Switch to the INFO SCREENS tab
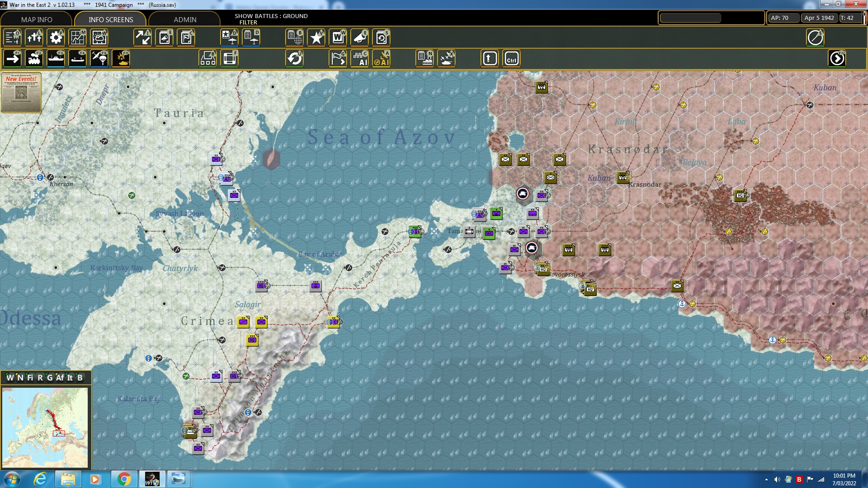The image size is (868, 488). pos(111,19)
